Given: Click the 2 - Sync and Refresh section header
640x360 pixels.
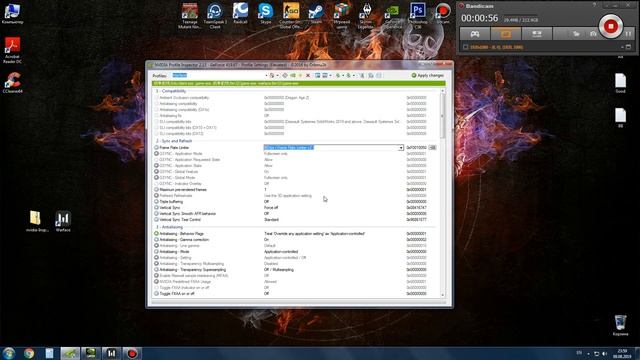Looking at the screenshot, I should tap(174, 141).
